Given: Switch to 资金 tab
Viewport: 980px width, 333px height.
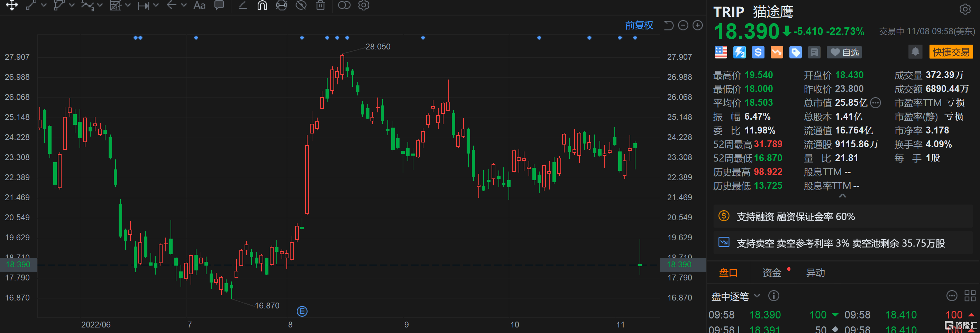Looking at the screenshot, I should click(x=771, y=272).
